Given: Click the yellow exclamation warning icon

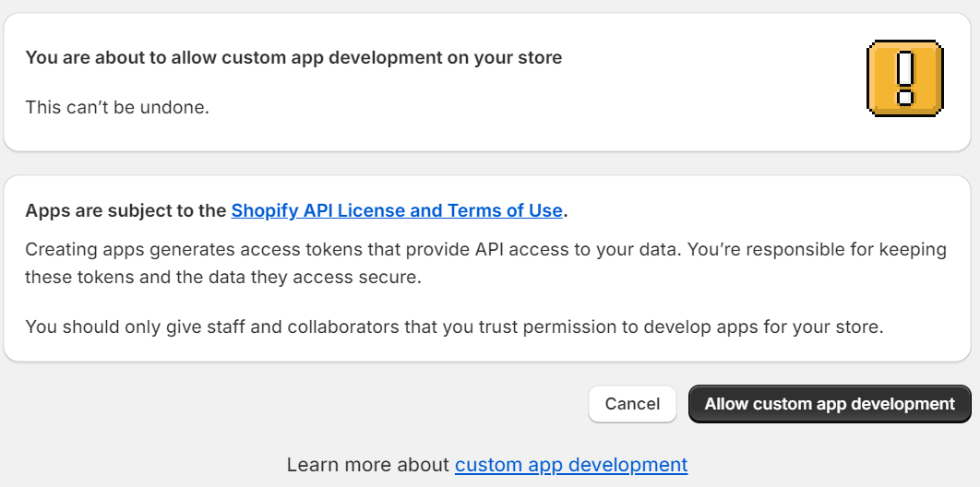Looking at the screenshot, I should [x=904, y=78].
